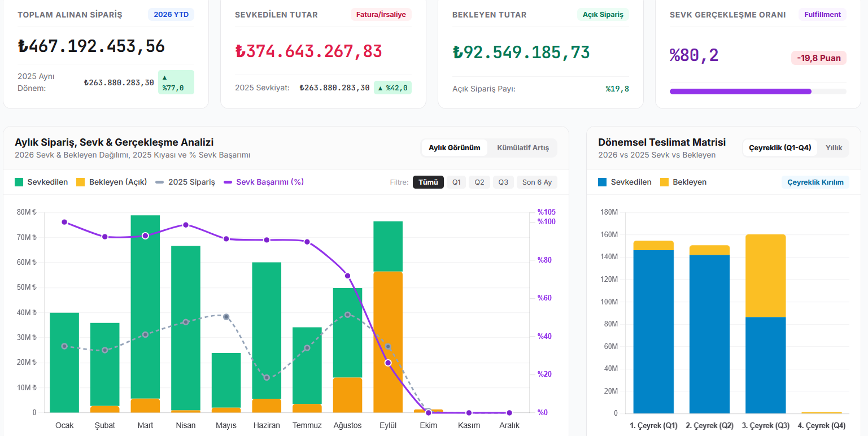This screenshot has height=436, width=868.
Task: Toggle the green Sevkedilen legend series
Action: point(41,182)
